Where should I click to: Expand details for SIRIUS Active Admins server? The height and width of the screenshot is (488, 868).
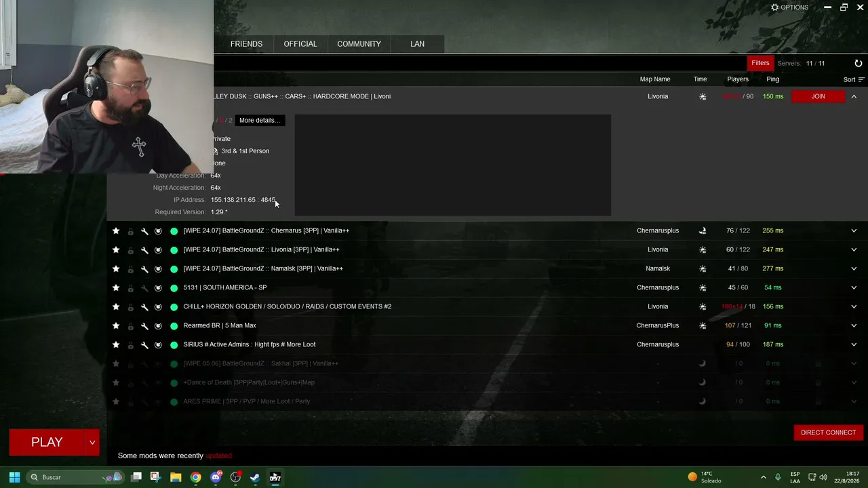854,344
